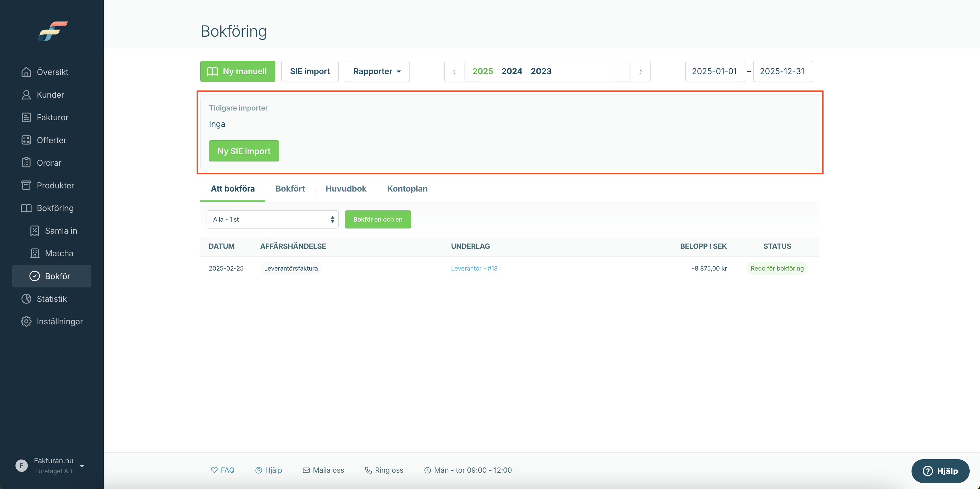Expand the Rapporter dropdown
The height and width of the screenshot is (489, 980).
[x=377, y=71]
